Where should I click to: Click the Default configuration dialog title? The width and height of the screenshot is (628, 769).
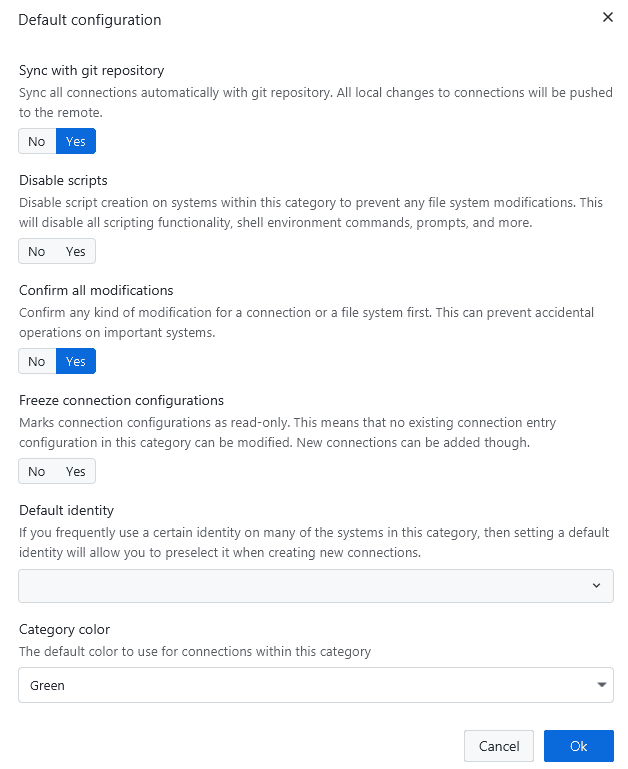tap(89, 20)
